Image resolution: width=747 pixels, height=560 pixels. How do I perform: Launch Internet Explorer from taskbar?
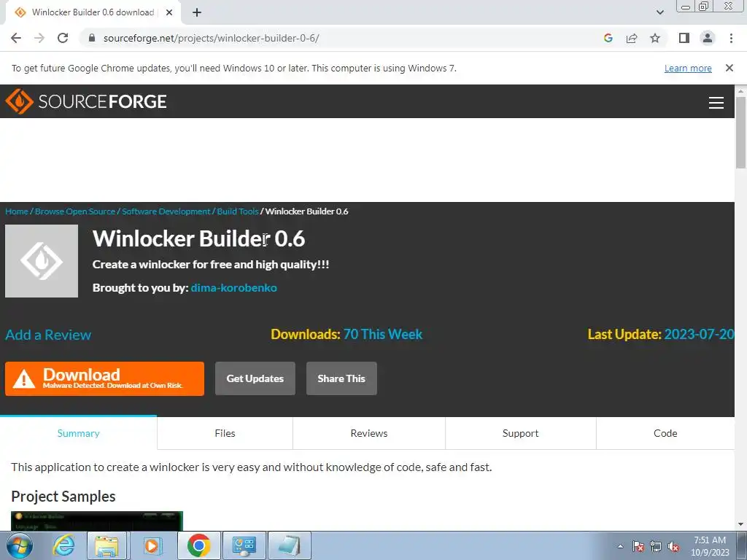pos(64,545)
